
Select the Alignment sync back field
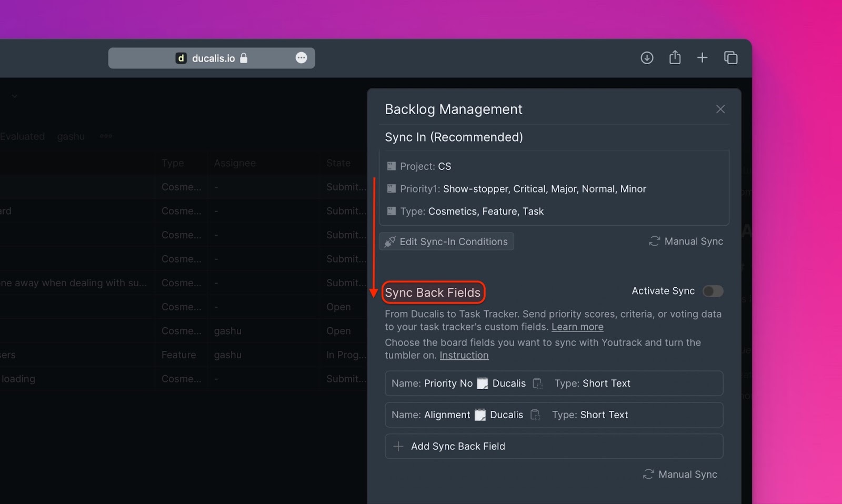click(554, 415)
